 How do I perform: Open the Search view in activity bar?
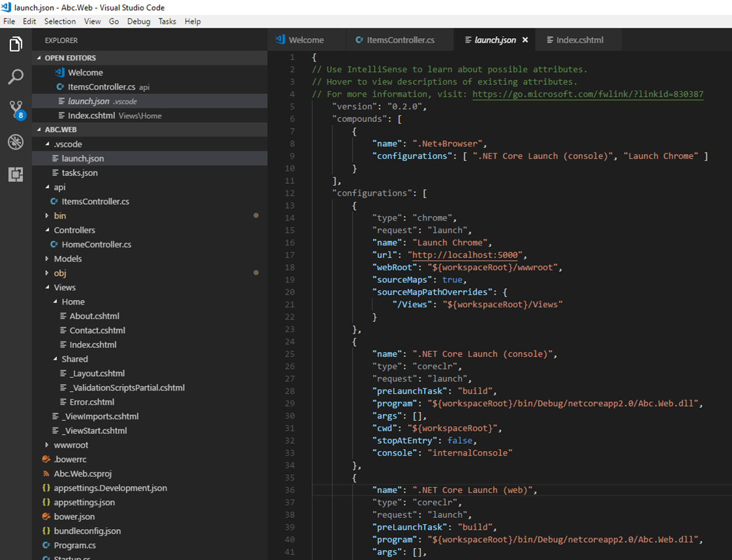(16, 77)
